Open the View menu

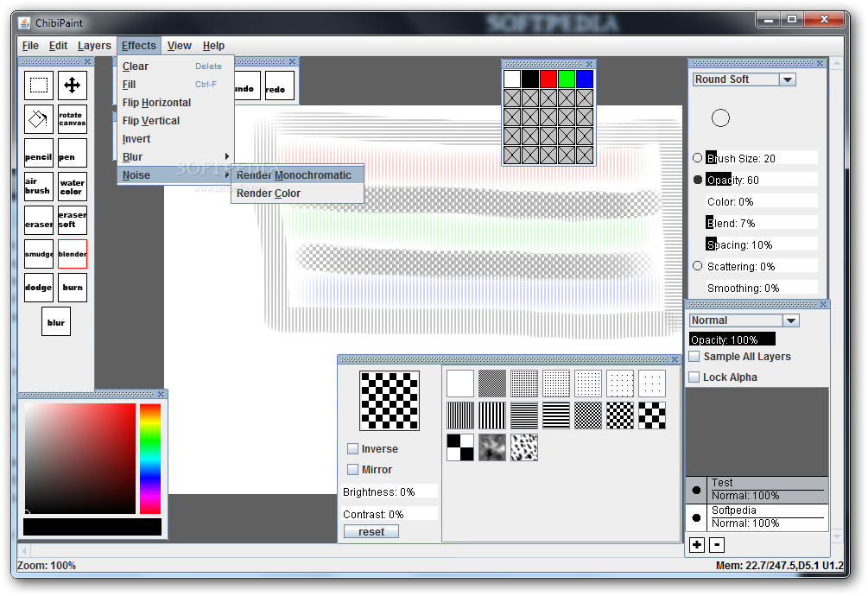pos(180,46)
